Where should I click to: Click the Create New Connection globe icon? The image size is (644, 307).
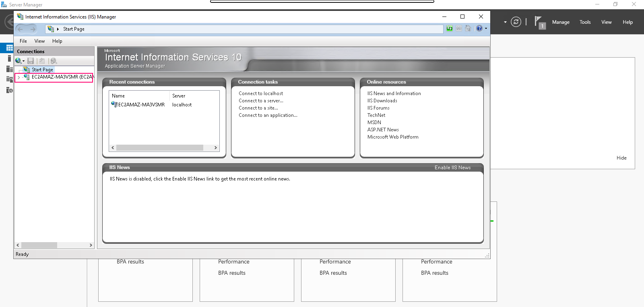19,61
